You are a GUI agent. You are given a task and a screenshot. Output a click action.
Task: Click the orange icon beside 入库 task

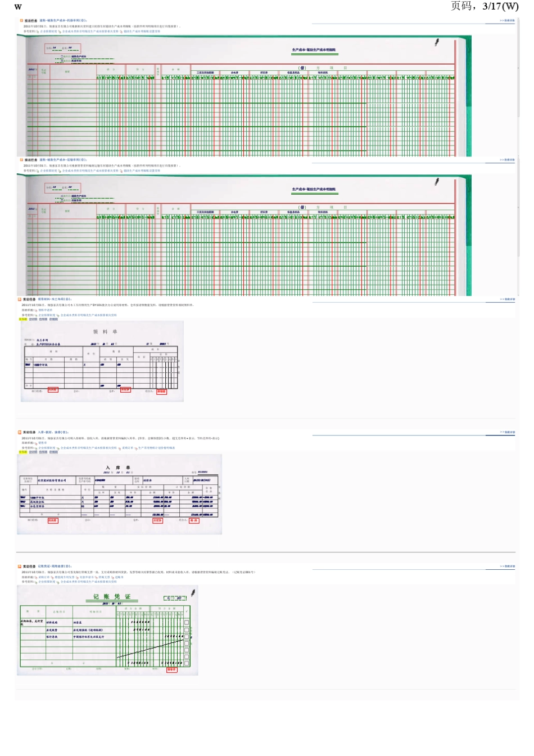point(20,433)
